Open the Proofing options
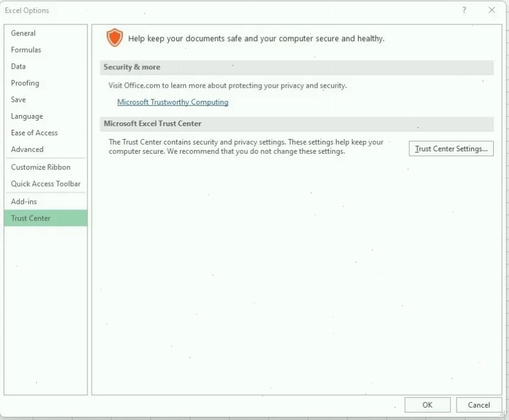 [x=45, y=83]
